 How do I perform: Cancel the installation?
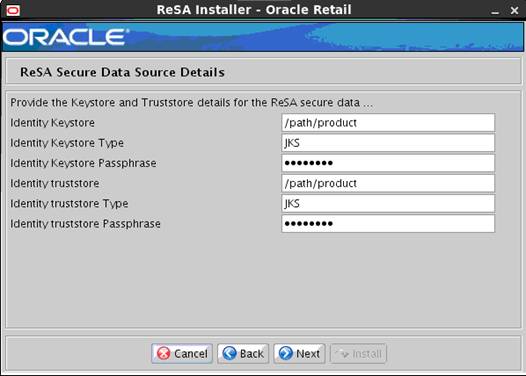(182, 354)
